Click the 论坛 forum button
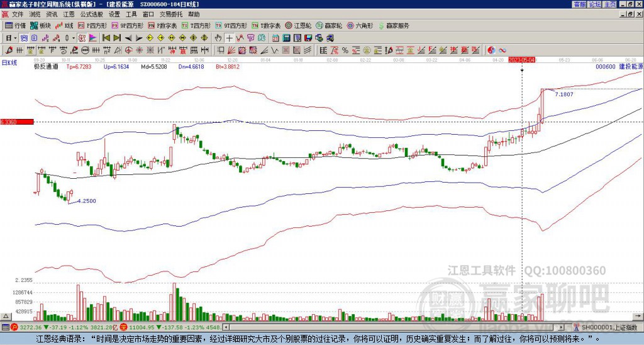Viewport: 644px width, 345px height. [x=594, y=4]
